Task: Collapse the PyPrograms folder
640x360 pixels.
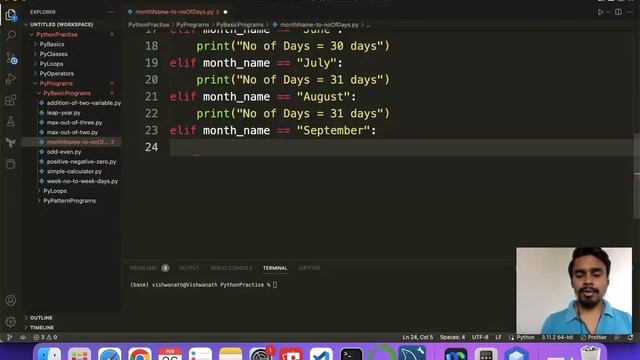Action: click(56, 83)
